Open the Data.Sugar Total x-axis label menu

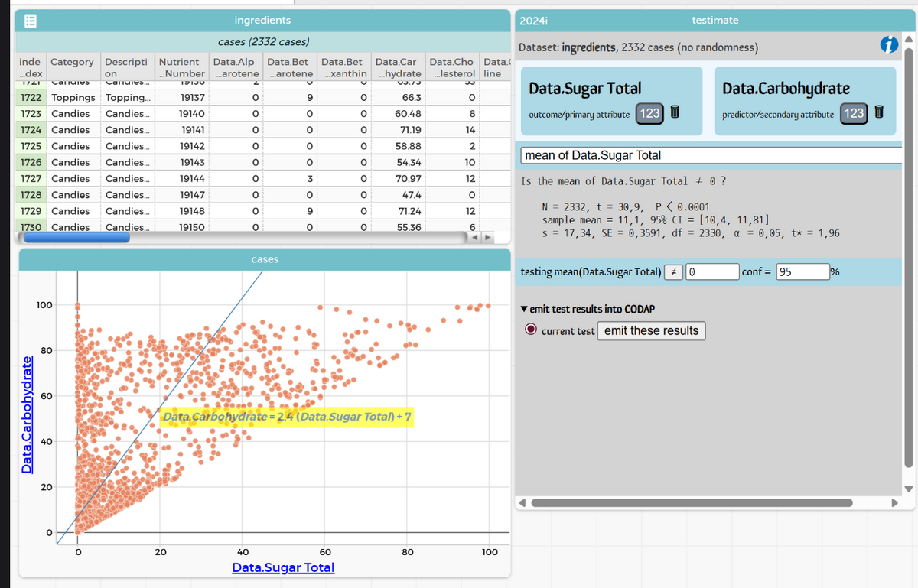click(x=283, y=567)
